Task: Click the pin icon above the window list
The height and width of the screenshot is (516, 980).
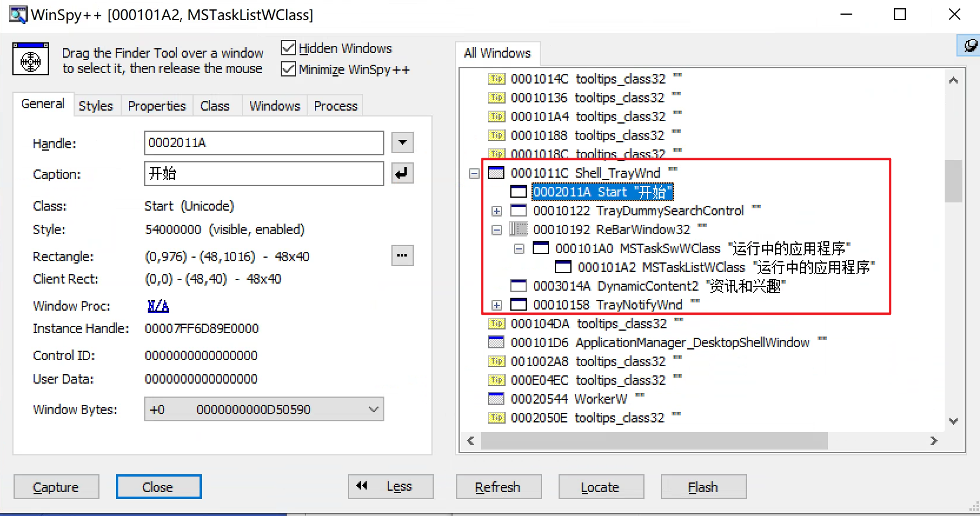Action: (969, 45)
